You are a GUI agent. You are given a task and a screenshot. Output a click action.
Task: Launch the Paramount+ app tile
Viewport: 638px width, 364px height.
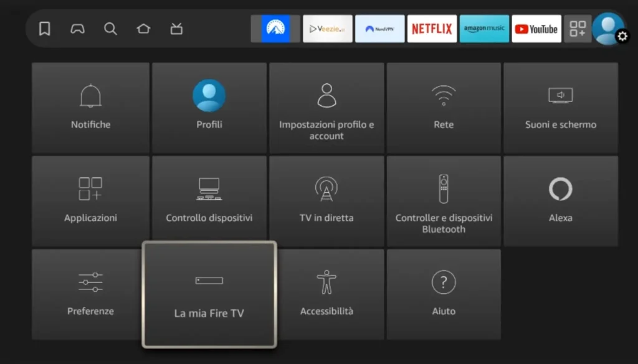pos(275,29)
